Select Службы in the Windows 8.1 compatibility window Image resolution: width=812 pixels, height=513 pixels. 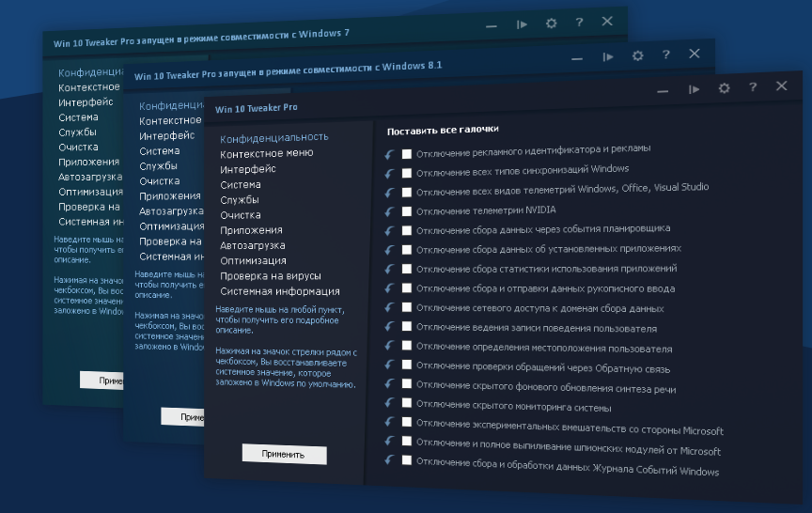point(159,166)
